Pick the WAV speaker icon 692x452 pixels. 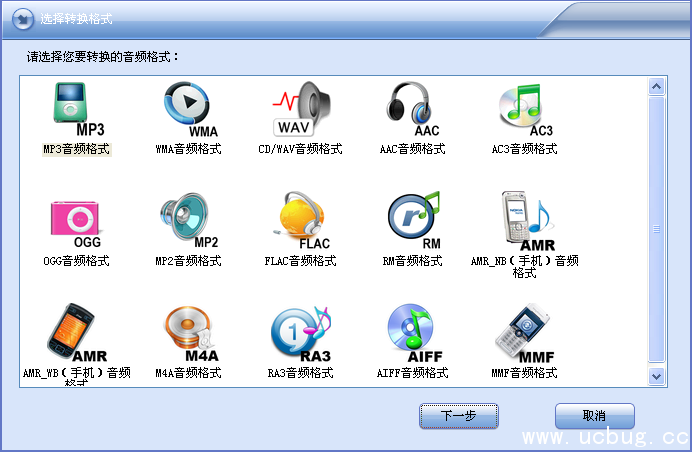[x=301, y=109]
